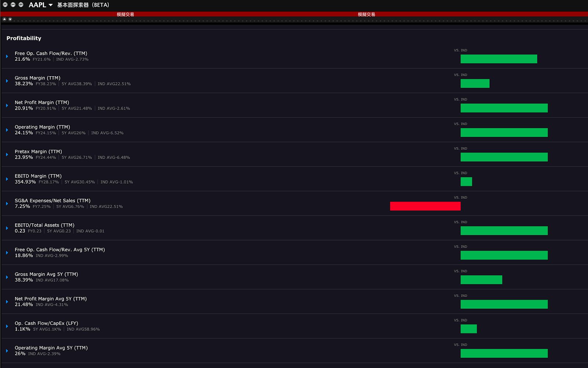Click the green Net Profit Margin (TTM) bar
Viewport: 588px width, 368px height.
(x=504, y=108)
